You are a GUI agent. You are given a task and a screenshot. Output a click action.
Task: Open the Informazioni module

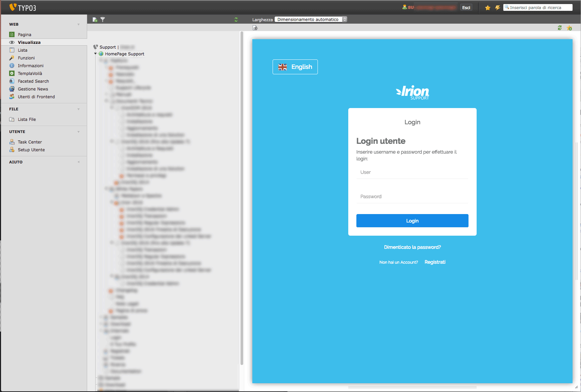tap(31, 66)
